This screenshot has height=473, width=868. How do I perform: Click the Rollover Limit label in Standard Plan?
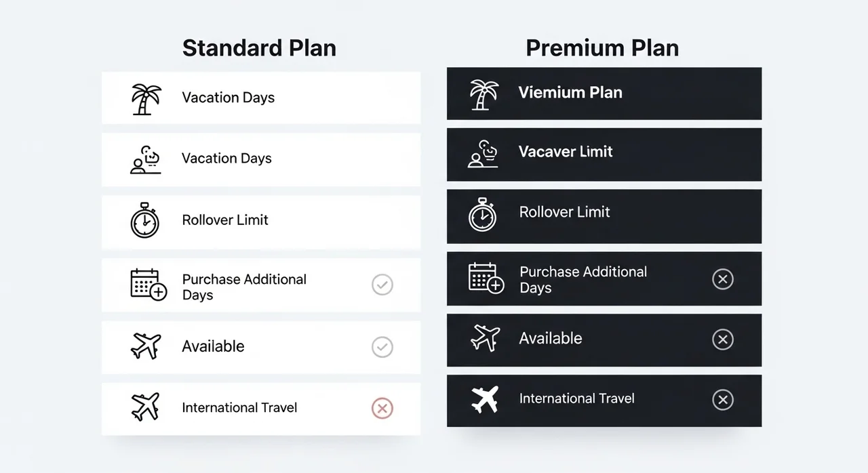pyautogui.click(x=225, y=220)
